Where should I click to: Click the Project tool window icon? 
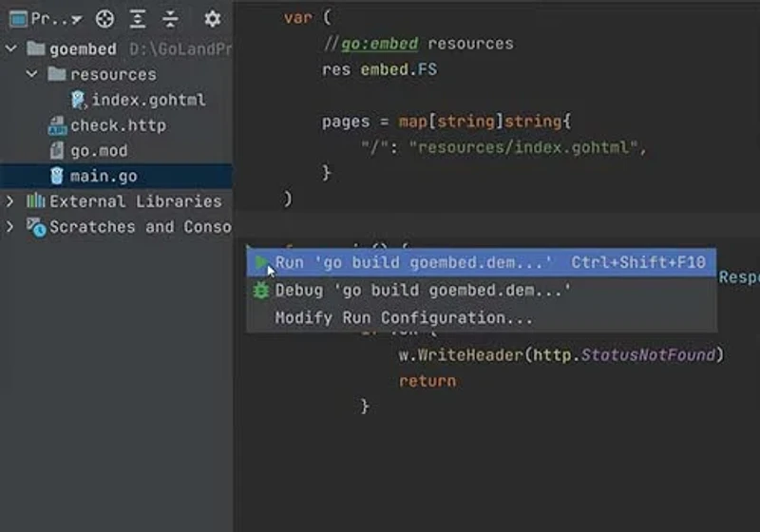(x=18, y=19)
